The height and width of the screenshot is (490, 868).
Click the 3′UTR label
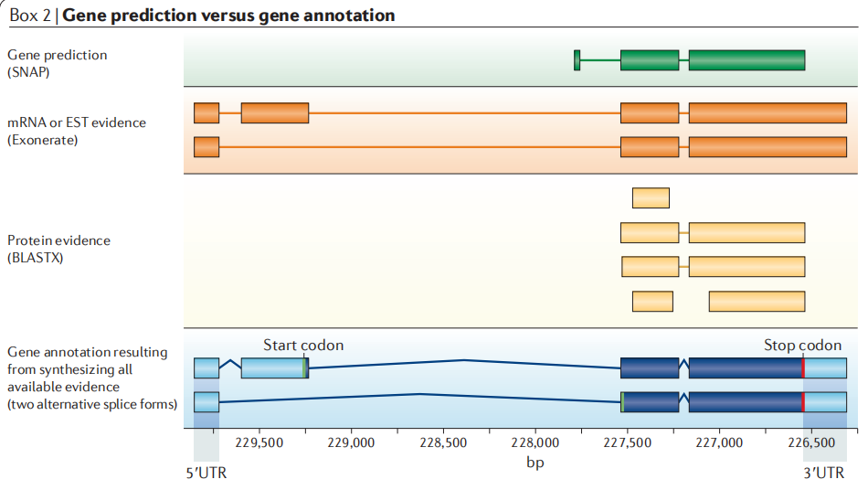click(x=824, y=473)
